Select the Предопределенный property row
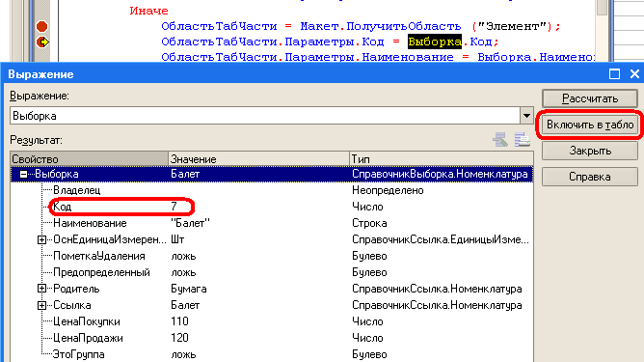The width and height of the screenshot is (644, 362). (272, 273)
